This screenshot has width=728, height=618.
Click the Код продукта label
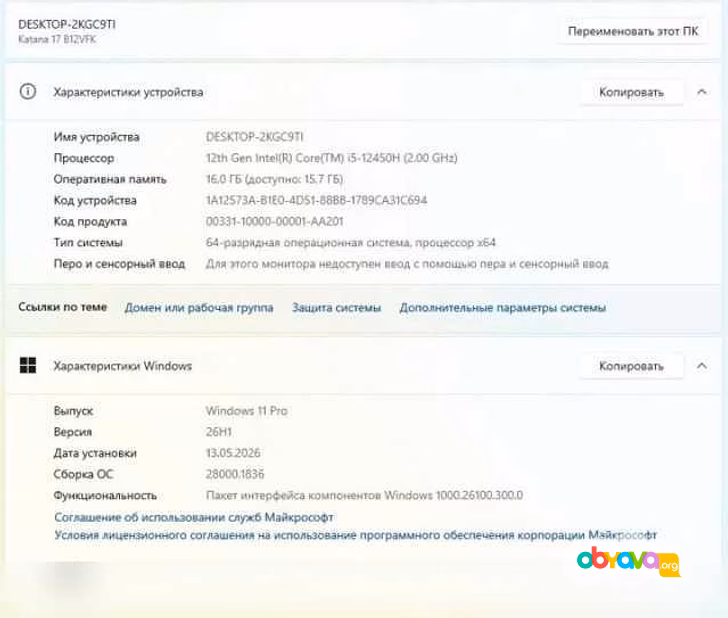(91, 221)
